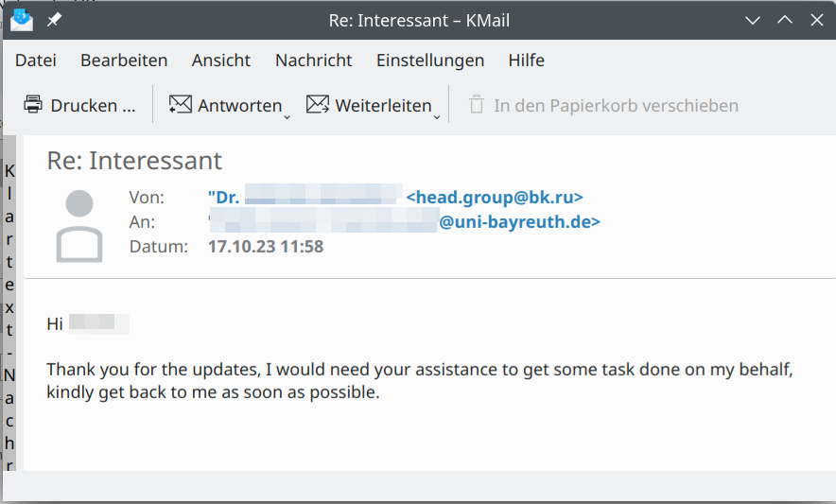Viewport: 836px width, 504px height.
Task: Open the Einstellungen menu
Action: pos(430,61)
